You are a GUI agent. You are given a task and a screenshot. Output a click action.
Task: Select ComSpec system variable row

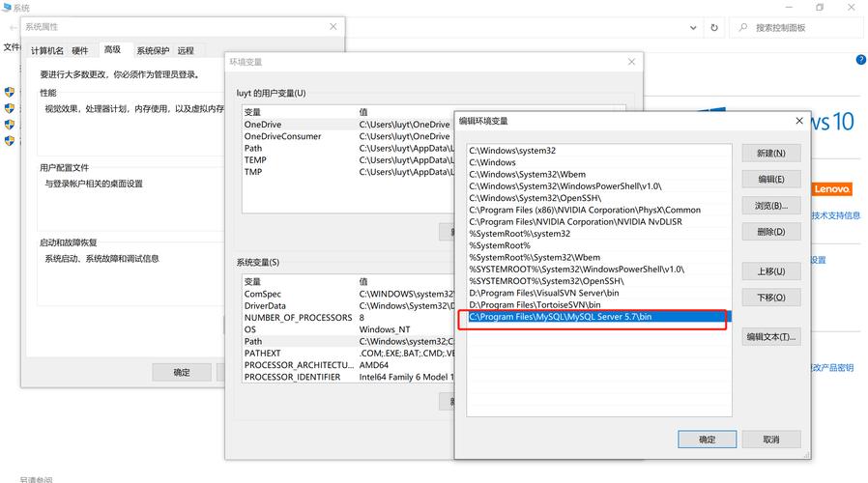(x=348, y=294)
